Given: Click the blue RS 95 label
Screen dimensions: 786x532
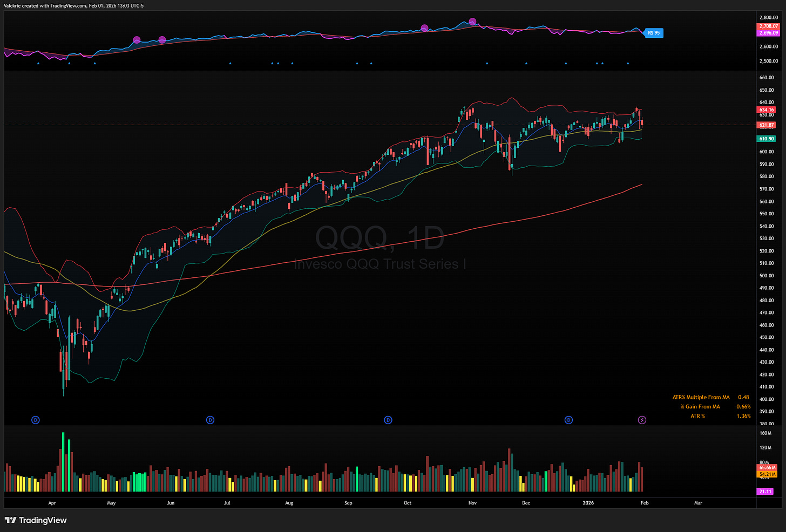Looking at the screenshot, I should coord(654,33).
